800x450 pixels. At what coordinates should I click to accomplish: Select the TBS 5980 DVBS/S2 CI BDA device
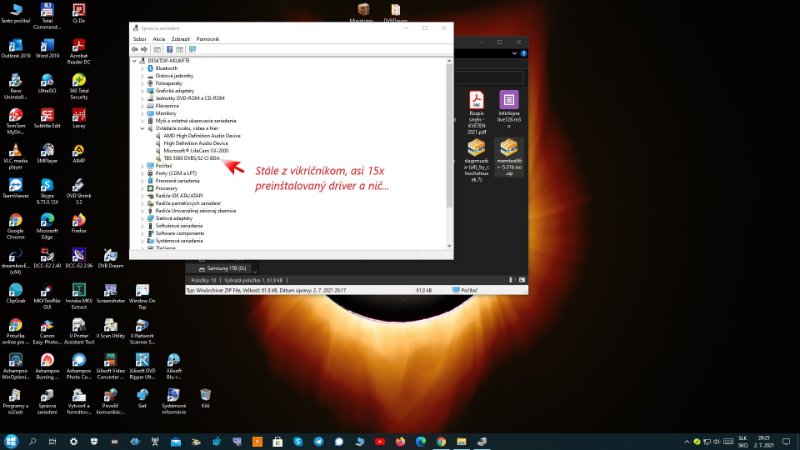(x=190, y=158)
